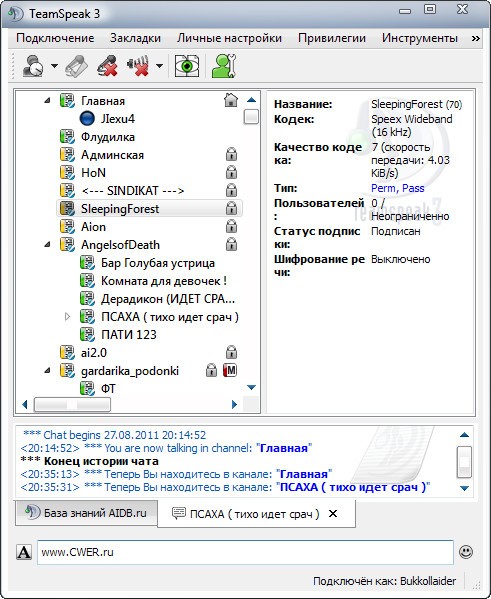Click the text format A button
This screenshot has width=491, height=599.
pos(24,552)
